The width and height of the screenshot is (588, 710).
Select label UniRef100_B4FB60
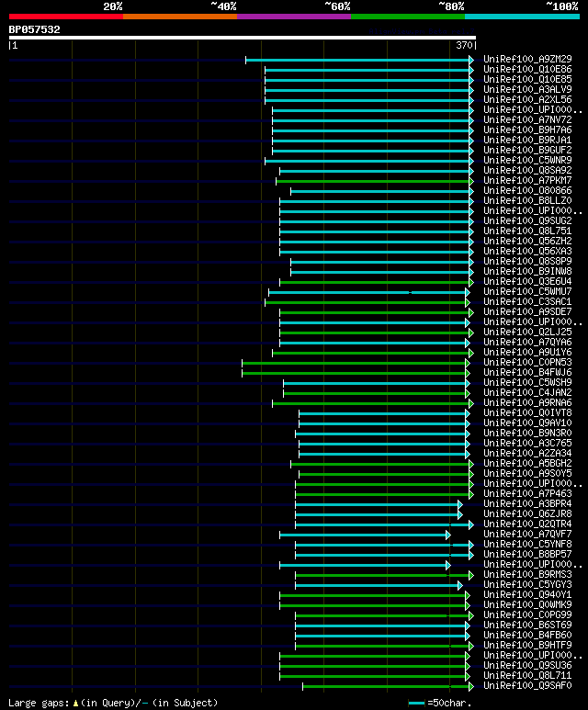coord(527,636)
